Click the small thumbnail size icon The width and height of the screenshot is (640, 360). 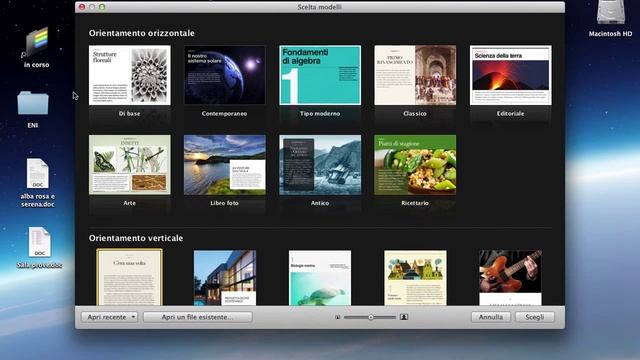(x=338, y=317)
